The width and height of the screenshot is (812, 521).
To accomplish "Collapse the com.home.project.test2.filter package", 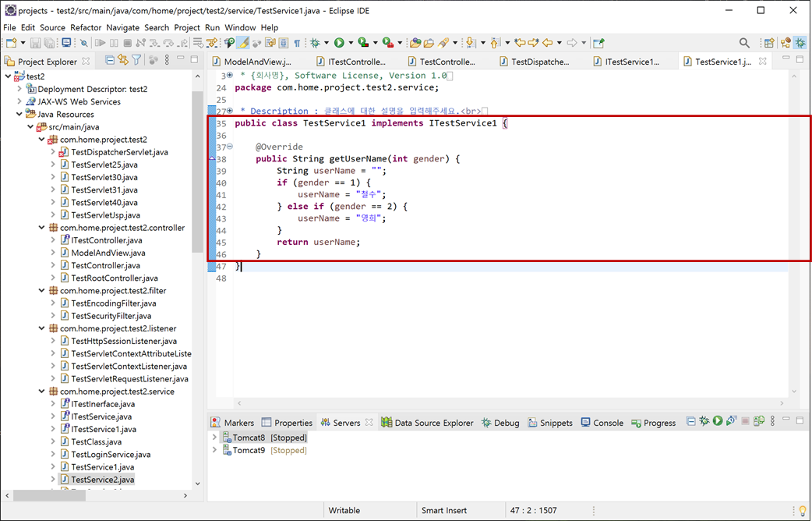I will (x=42, y=290).
